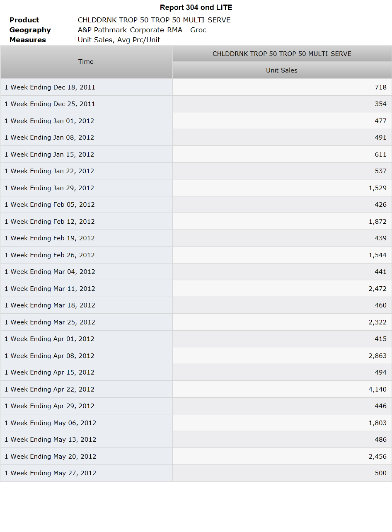The height and width of the screenshot is (532, 392).
Task: Select the 1 Week Ending Apr 22, 2012 row
Action: click(196, 389)
